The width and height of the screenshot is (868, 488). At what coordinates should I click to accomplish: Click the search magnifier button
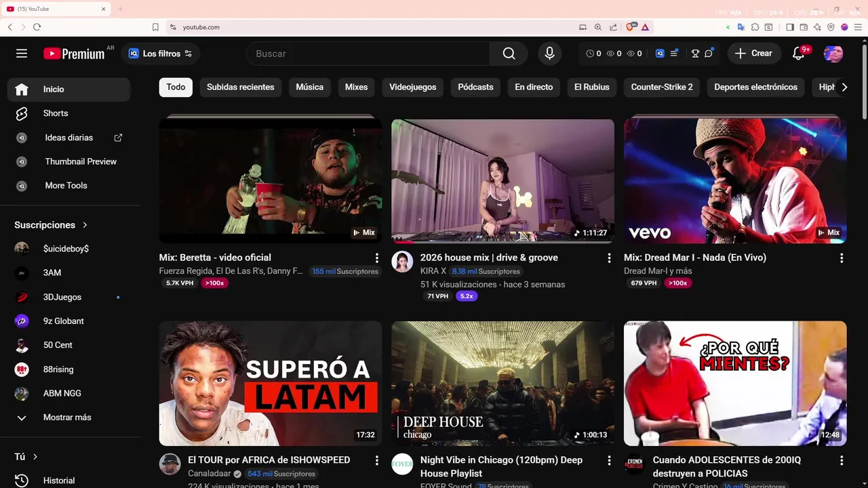[x=509, y=54]
